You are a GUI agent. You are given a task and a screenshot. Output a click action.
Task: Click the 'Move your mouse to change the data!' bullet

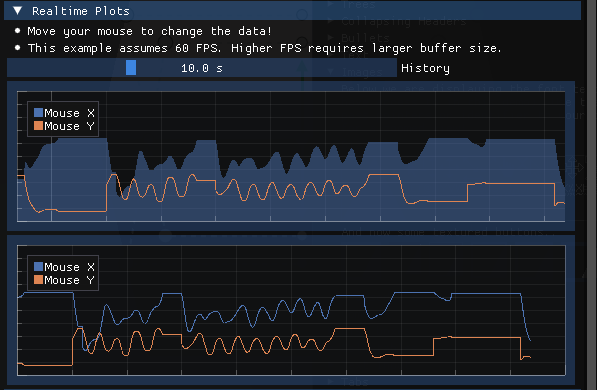pos(150,31)
